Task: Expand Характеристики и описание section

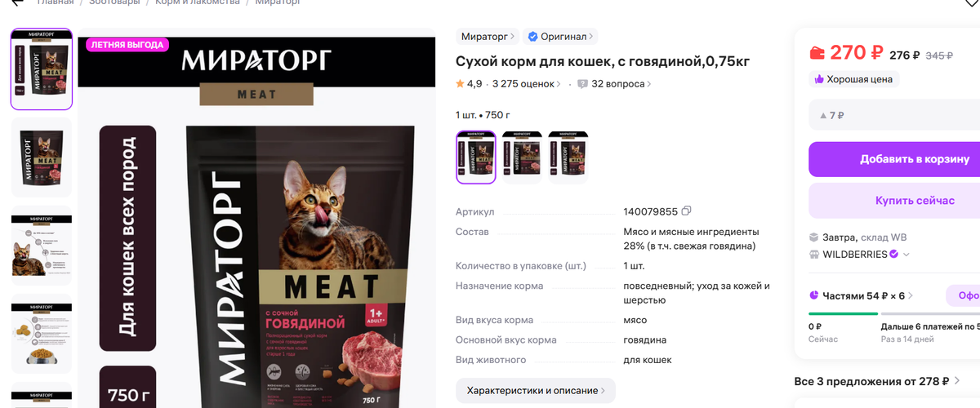Action: point(536,390)
